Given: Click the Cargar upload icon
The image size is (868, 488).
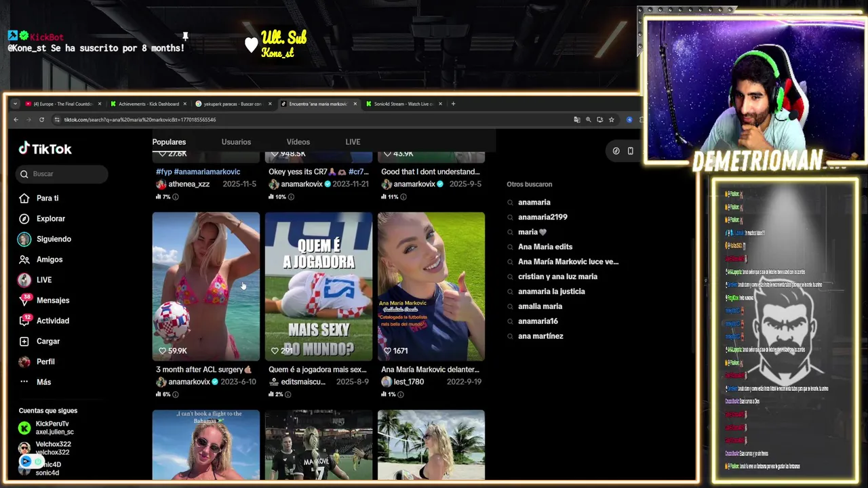Looking at the screenshot, I should coord(24,341).
